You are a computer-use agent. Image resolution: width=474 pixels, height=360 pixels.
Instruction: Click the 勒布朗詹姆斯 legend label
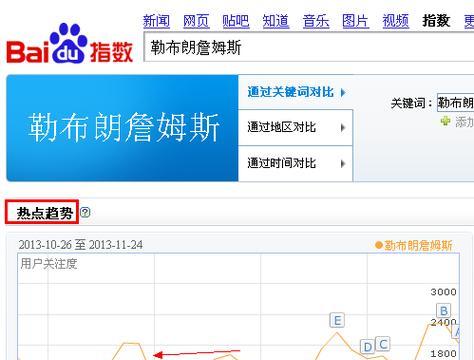point(418,246)
